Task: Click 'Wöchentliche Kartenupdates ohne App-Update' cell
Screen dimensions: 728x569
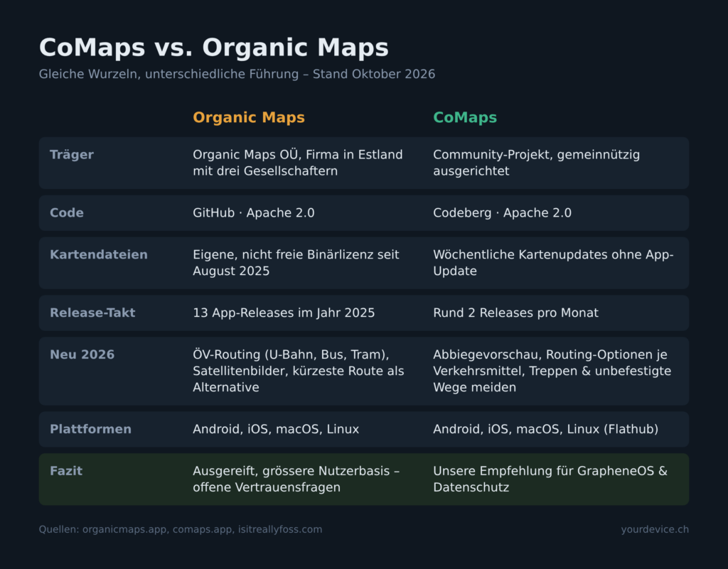Action: (553, 263)
